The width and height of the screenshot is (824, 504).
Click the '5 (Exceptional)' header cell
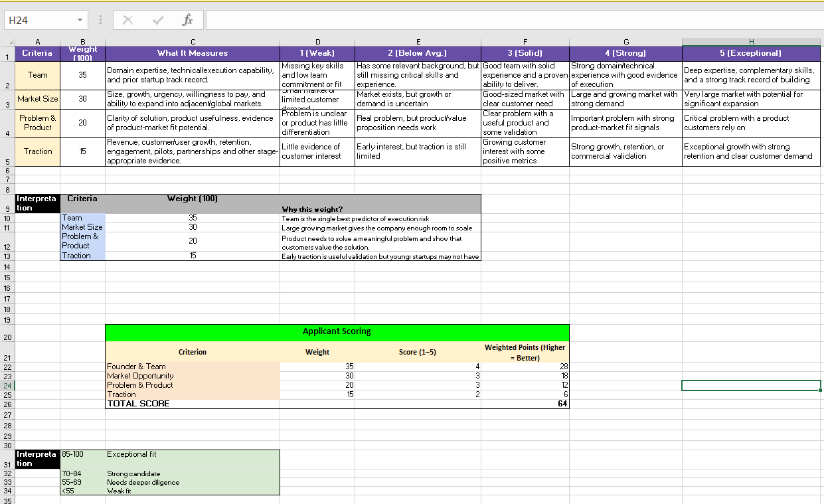(751, 53)
